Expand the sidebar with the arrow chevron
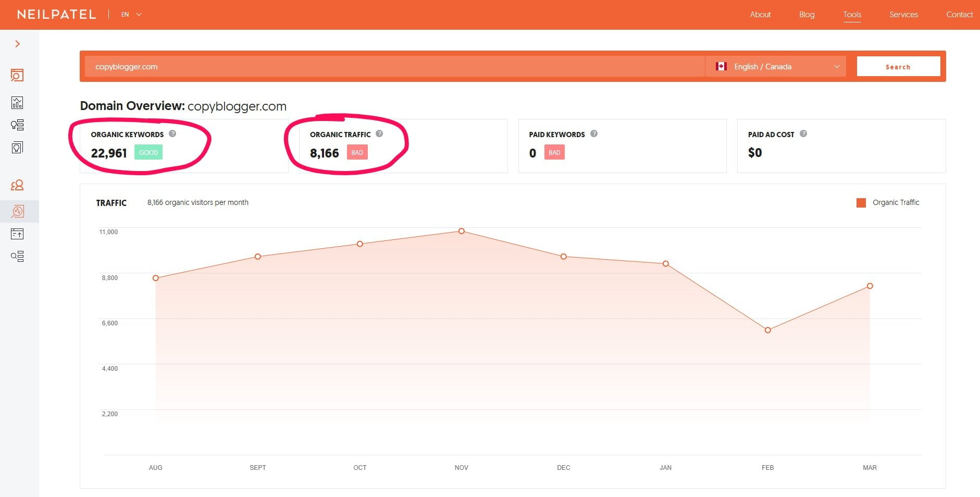This screenshot has height=497, width=980. [x=18, y=44]
